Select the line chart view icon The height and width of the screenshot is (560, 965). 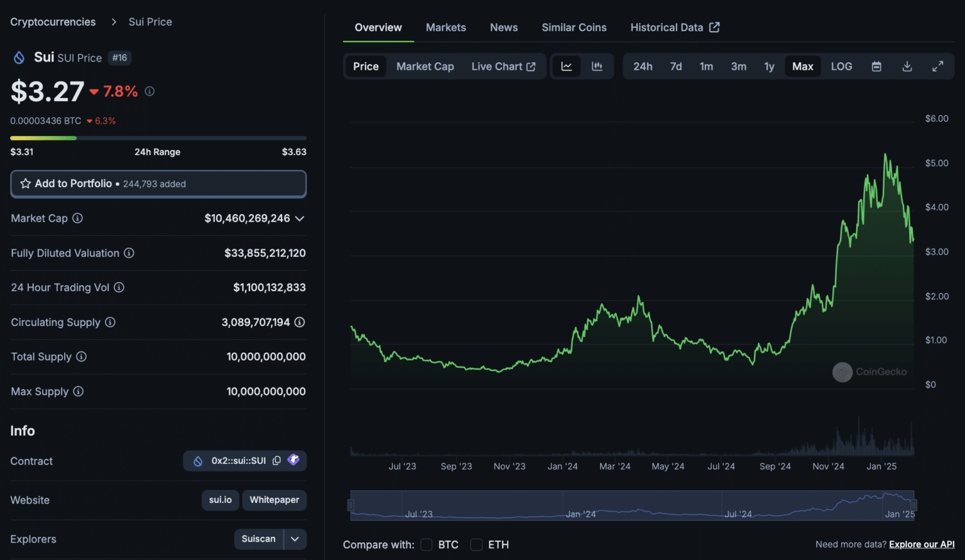click(566, 66)
